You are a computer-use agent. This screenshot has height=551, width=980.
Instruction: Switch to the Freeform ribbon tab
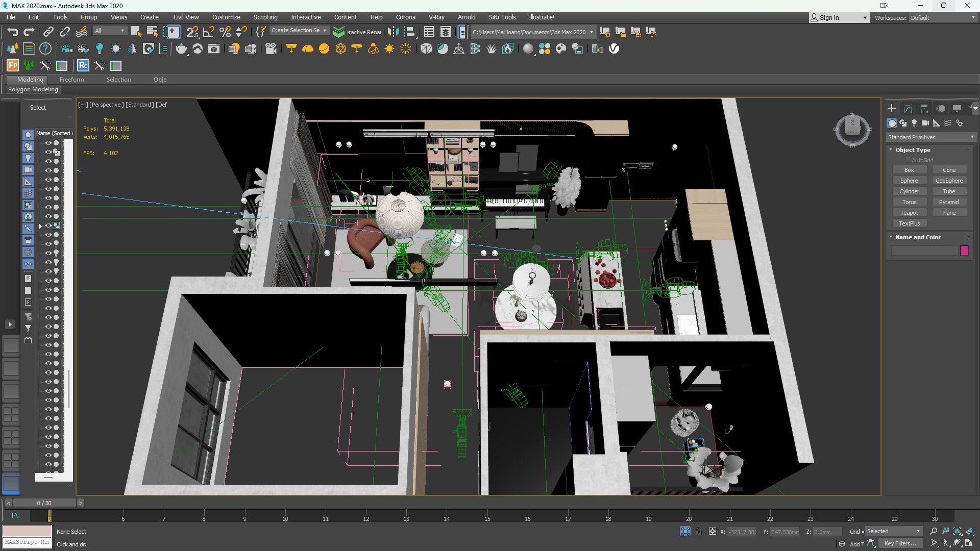pyautogui.click(x=71, y=80)
